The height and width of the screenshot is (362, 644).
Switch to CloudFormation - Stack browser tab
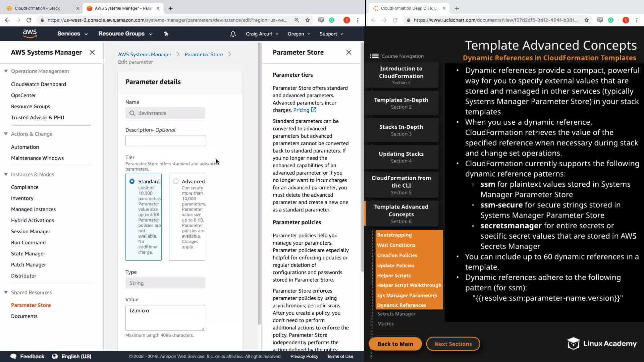tap(37, 8)
